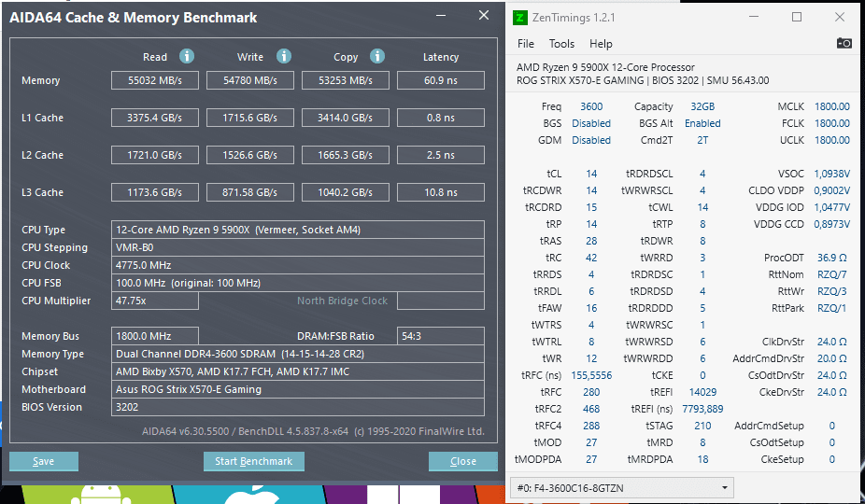Click the ZenTimings green Z app icon
Viewport: 865px width, 504px height.
[519, 18]
